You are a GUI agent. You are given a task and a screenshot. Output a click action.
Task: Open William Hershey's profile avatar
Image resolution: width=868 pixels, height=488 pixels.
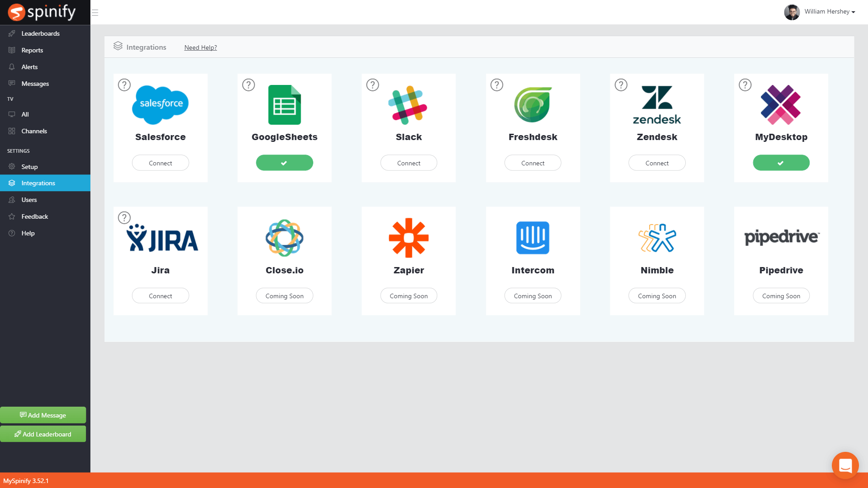coord(792,12)
